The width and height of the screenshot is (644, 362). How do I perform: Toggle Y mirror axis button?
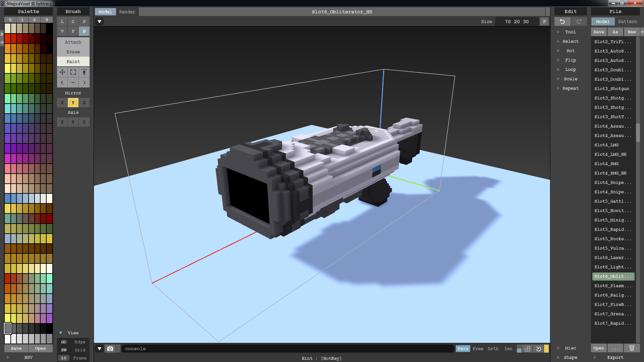73,103
